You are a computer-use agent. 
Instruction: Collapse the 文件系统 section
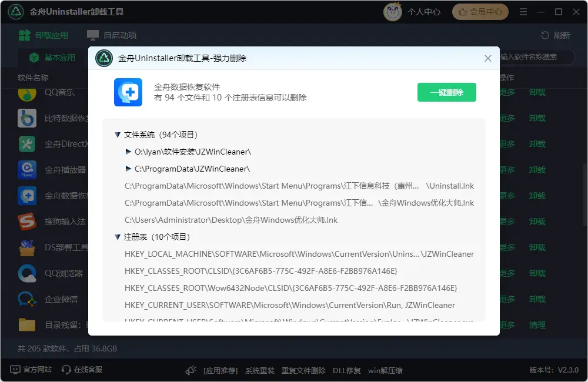point(118,135)
